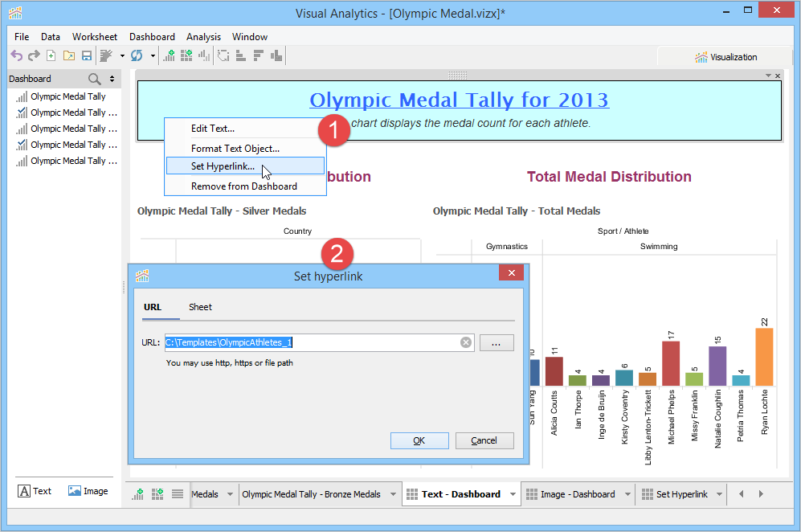This screenshot has height=532, width=801.
Task: Click the Undo arrow in toolbar
Action: pyautogui.click(x=17, y=55)
